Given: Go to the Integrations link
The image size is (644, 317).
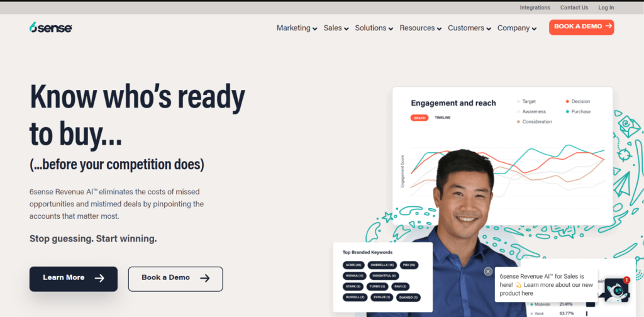Looking at the screenshot, I should tap(535, 8).
